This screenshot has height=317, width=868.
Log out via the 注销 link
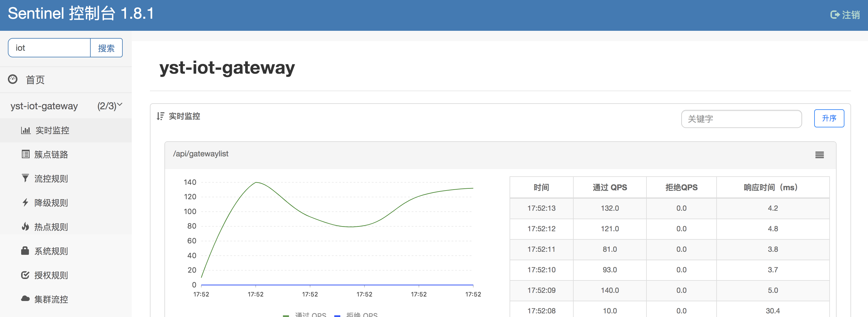pyautogui.click(x=845, y=15)
